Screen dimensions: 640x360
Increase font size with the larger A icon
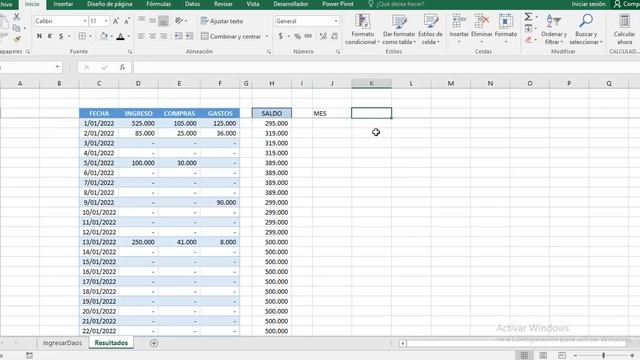(x=116, y=21)
